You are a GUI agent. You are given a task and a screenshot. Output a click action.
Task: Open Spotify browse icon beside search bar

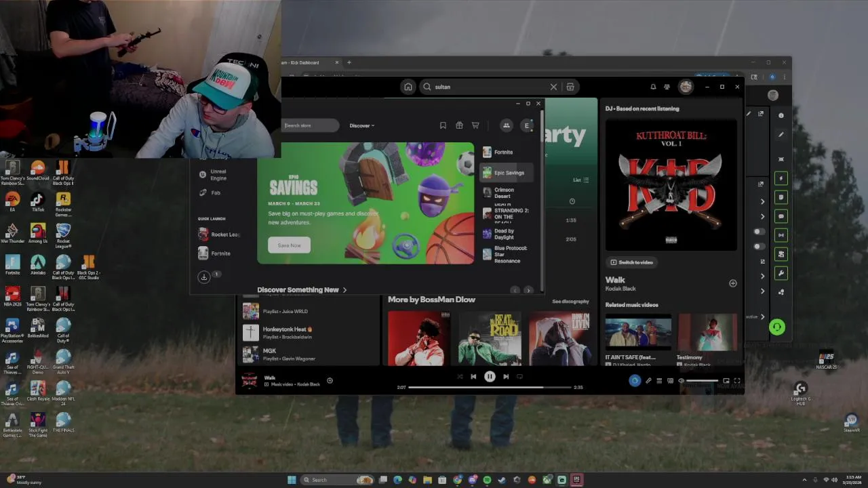click(x=570, y=87)
